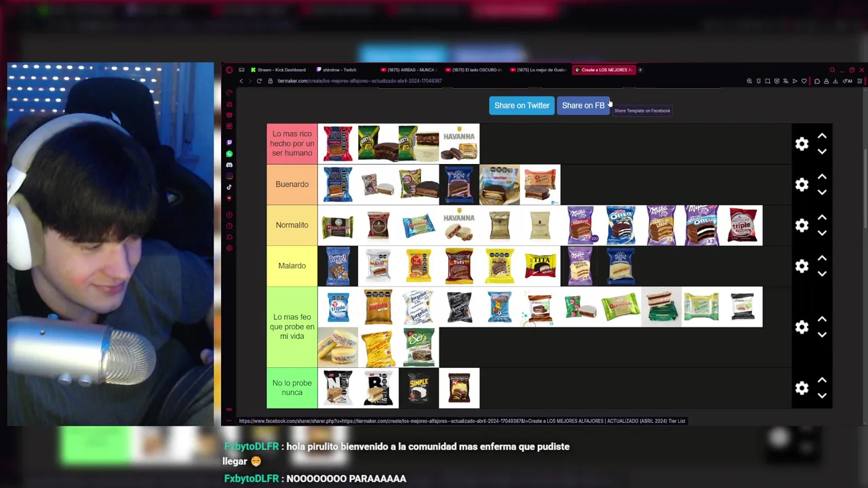The width and height of the screenshot is (868, 488).
Task: Move 'No lo probe nunca' row down
Action: (x=822, y=395)
